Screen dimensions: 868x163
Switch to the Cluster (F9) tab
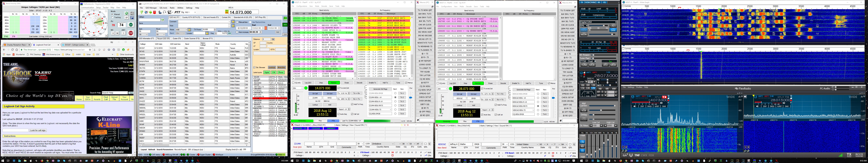[177, 38]
